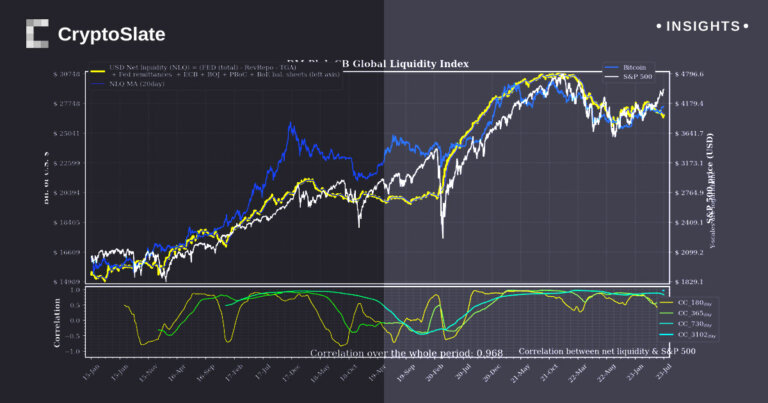Select the CC_180day legend entry

(688, 303)
